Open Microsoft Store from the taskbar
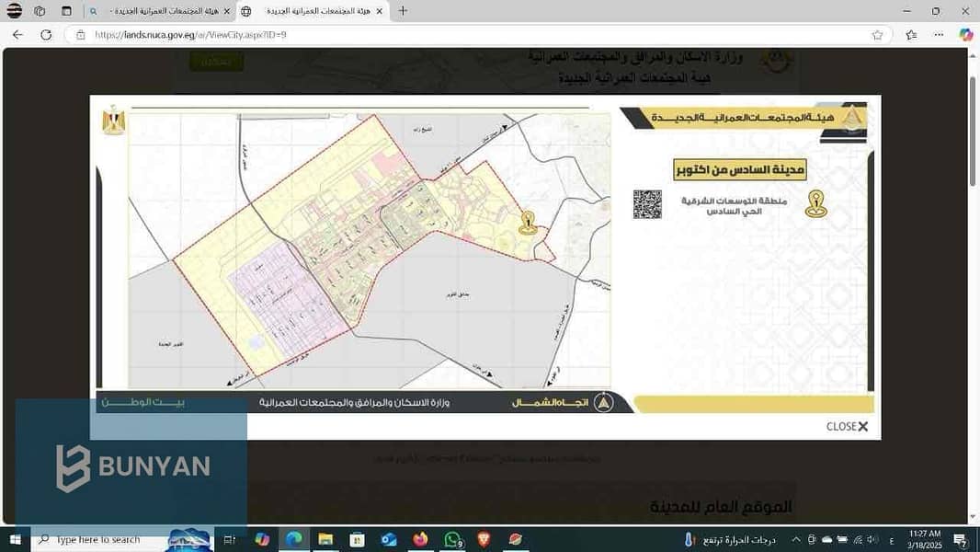The image size is (980, 552). [x=357, y=539]
